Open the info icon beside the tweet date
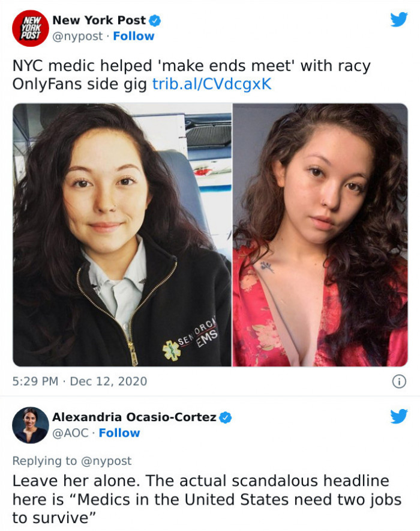Viewport: 420px width, 531px height. pyautogui.click(x=399, y=381)
